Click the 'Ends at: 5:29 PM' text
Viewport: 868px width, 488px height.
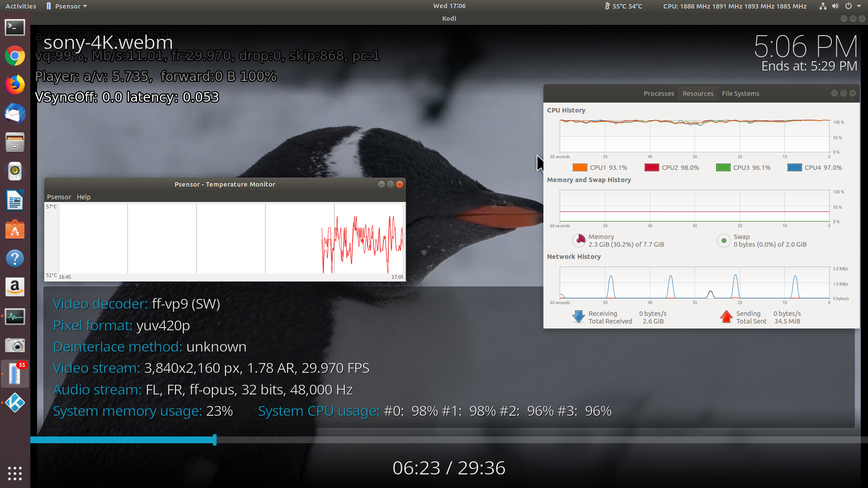pyautogui.click(x=809, y=66)
